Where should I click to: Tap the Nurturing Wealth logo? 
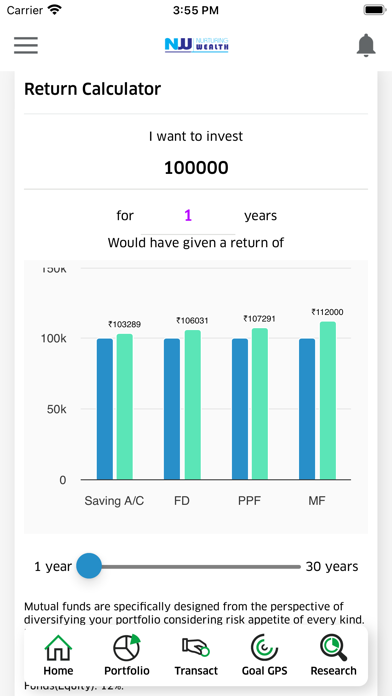(x=196, y=45)
